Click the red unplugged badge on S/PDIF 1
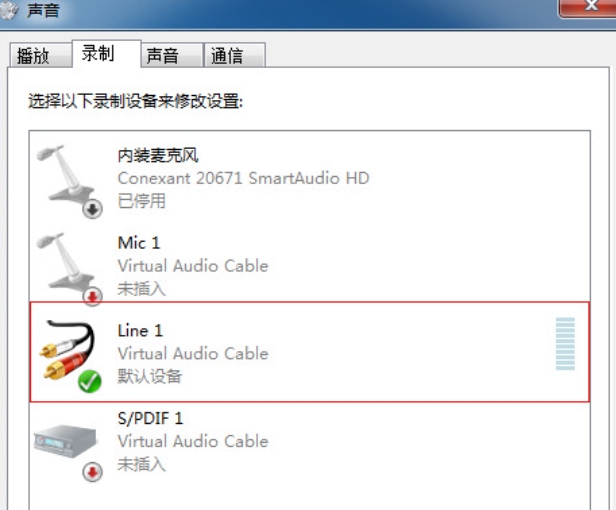 click(92, 472)
